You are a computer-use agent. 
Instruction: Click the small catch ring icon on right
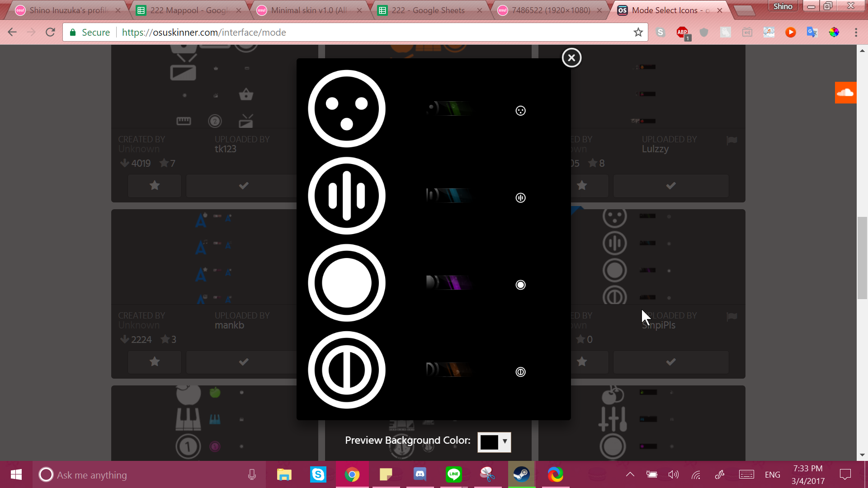click(520, 285)
